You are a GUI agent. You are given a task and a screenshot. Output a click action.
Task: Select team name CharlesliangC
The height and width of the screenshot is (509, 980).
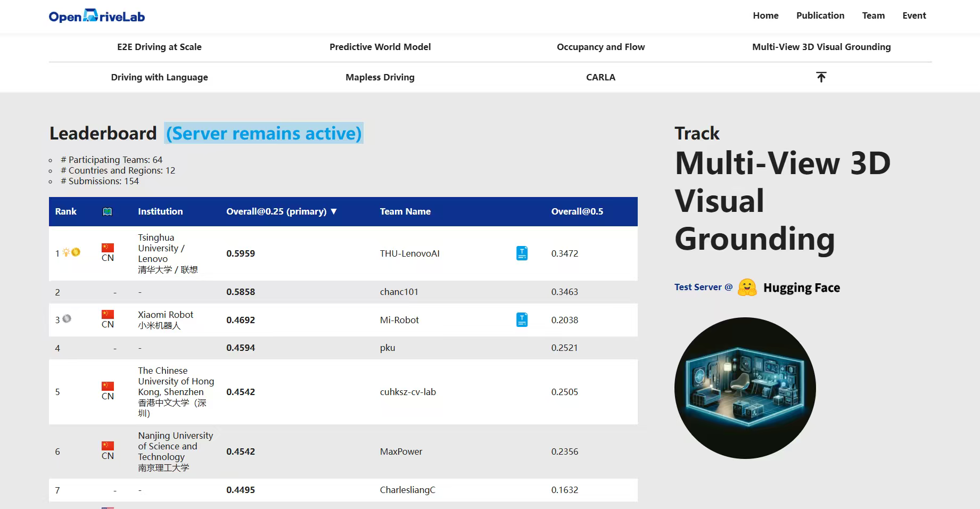(407, 490)
